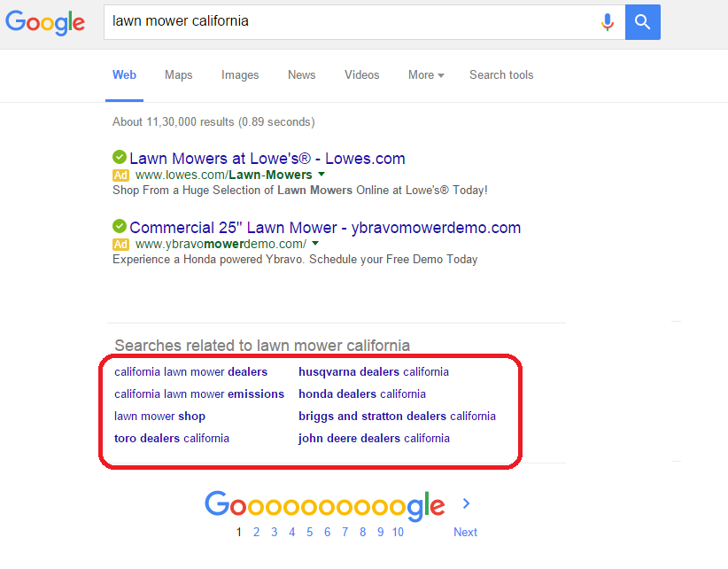Open Search tools options
The image size is (728, 569).
pyautogui.click(x=501, y=74)
